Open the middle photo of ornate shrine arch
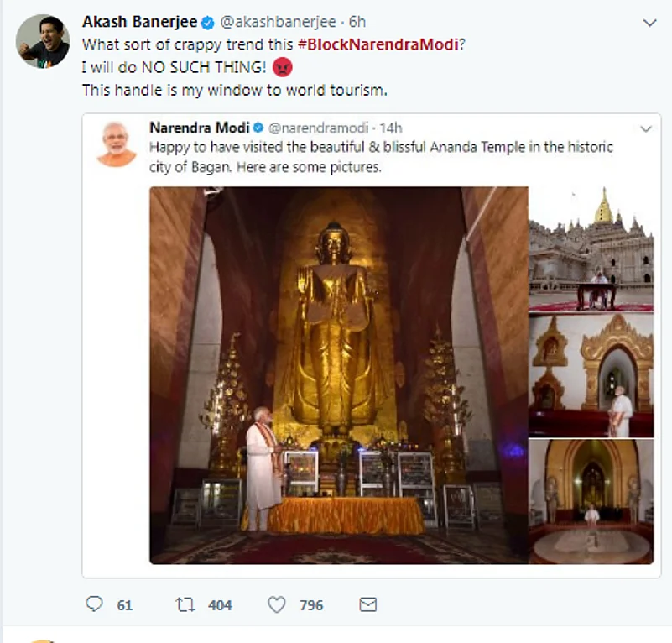672x643 pixels. [x=591, y=375]
